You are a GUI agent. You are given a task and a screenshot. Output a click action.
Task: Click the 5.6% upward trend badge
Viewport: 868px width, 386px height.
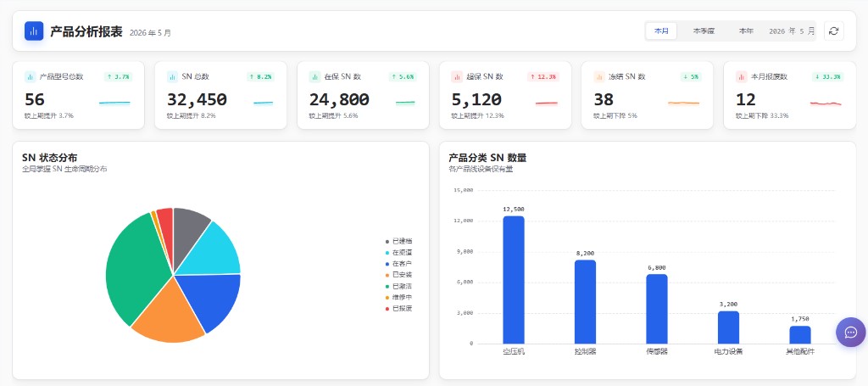pyautogui.click(x=403, y=76)
